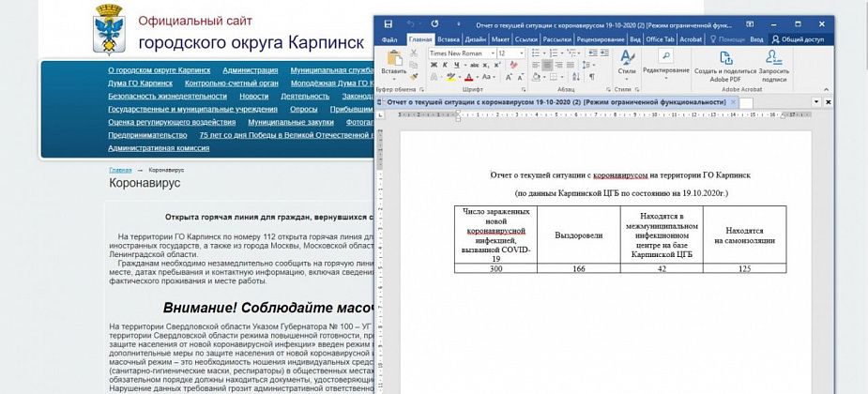Open line spacing options
Screen dimensions: 868x394
coord(587,65)
